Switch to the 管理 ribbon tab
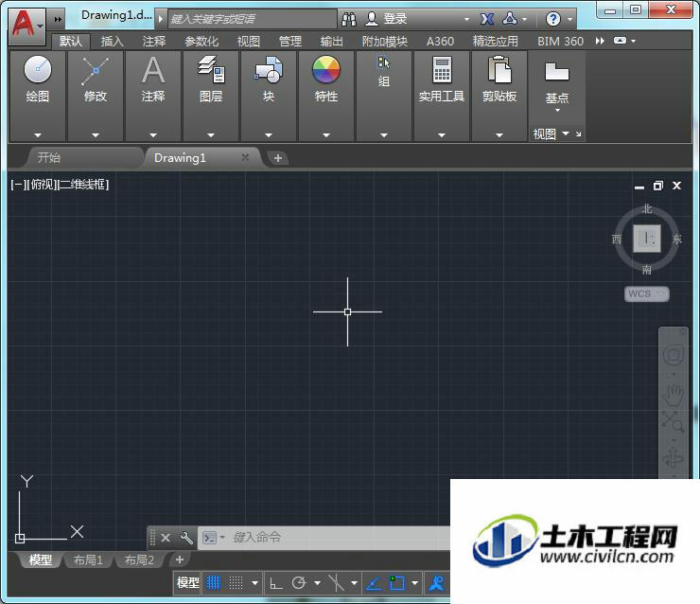 290,42
